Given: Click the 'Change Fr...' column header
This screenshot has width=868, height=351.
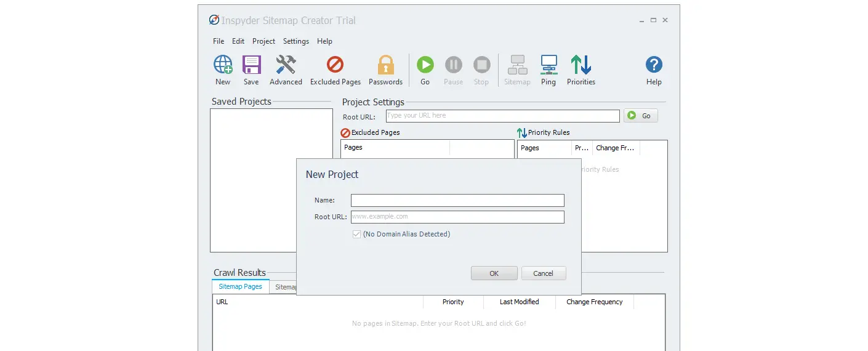Looking at the screenshot, I should [616, 148].
